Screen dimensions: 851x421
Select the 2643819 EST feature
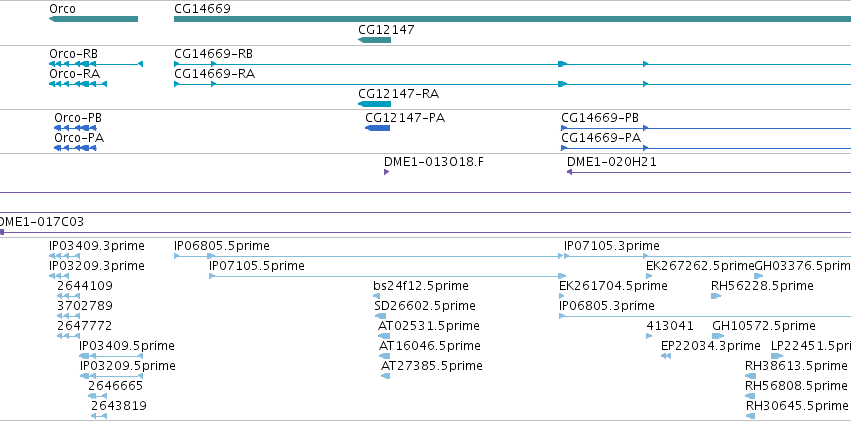(x=99, y=416)
